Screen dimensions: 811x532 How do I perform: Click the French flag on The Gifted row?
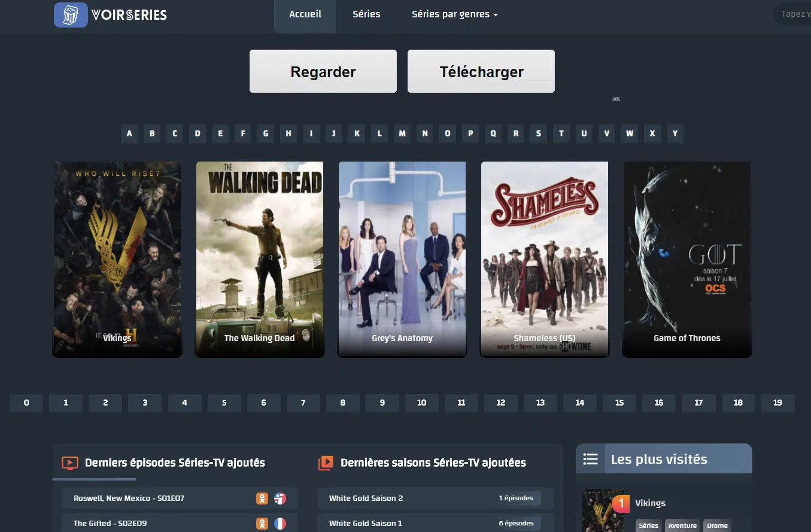[x=280, y=524]
